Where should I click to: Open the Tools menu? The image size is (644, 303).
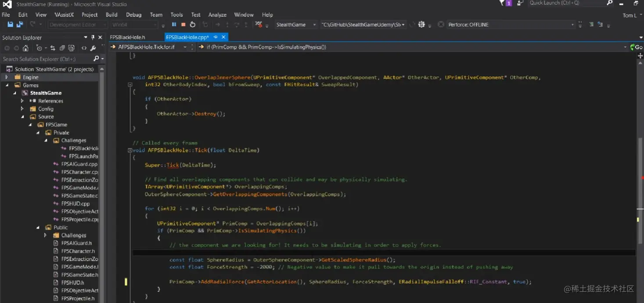(x=177, y=14)
